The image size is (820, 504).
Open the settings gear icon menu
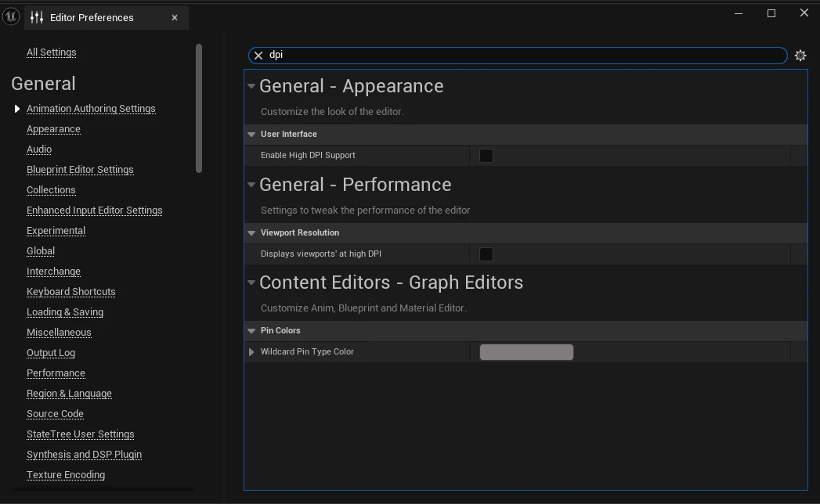[x=800, y=56]
